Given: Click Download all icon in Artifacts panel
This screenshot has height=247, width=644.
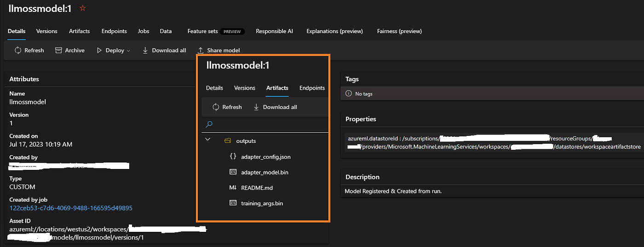Looking at the screenshot, I should pyautogui.click(x=256, y=107).
